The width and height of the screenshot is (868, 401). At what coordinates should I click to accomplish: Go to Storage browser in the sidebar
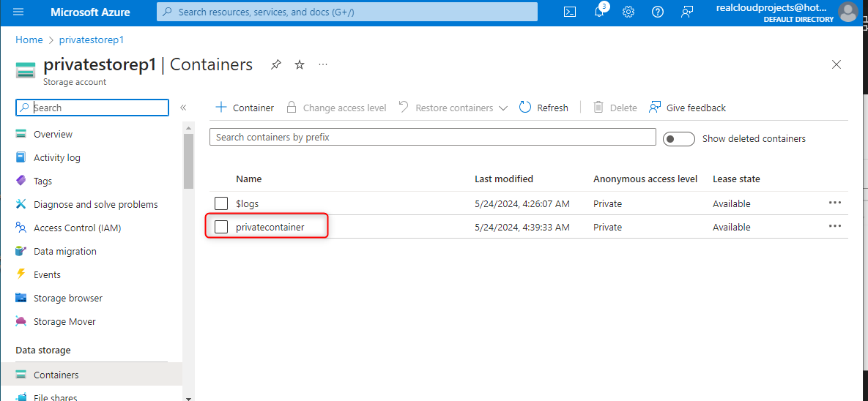[68, 298]
